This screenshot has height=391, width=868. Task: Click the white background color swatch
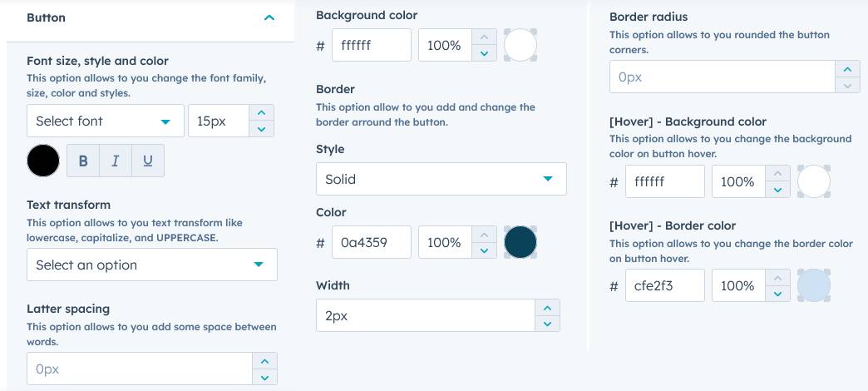[520, 45]
